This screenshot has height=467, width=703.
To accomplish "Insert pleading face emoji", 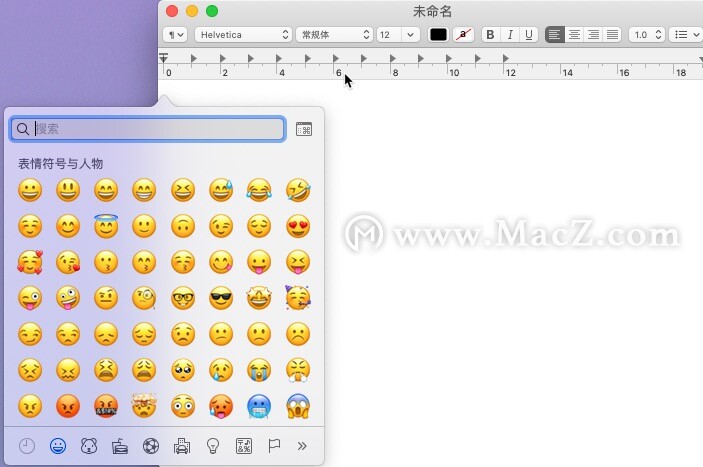I will click(183, 370).
